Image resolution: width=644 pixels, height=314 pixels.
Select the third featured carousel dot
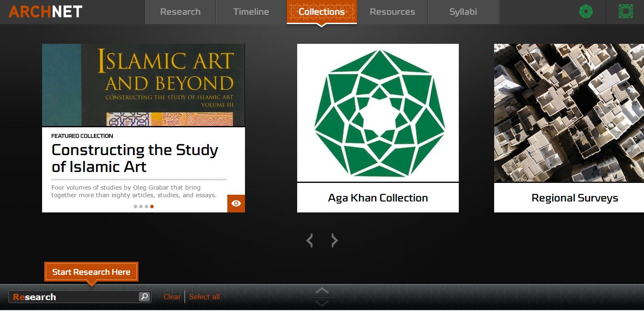tap(146, 207)
